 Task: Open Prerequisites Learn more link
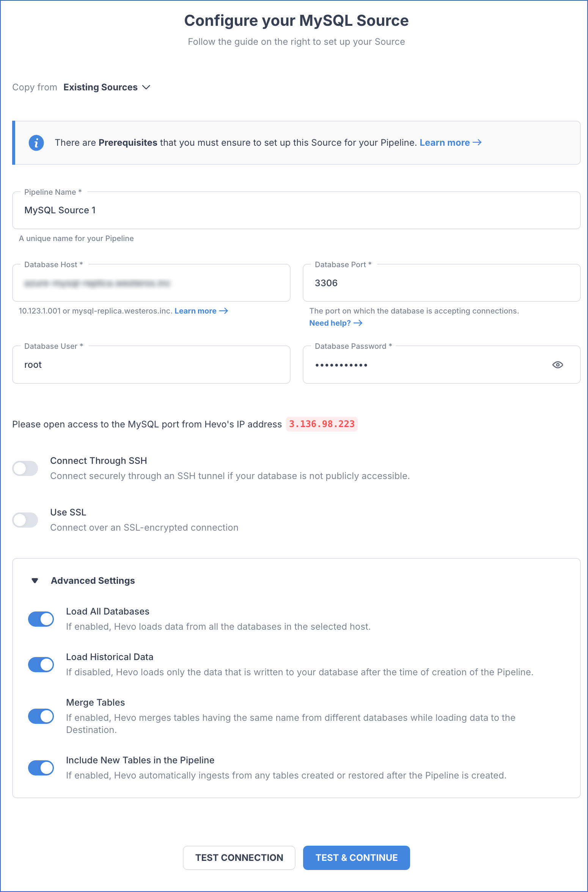tap(451, 143)
